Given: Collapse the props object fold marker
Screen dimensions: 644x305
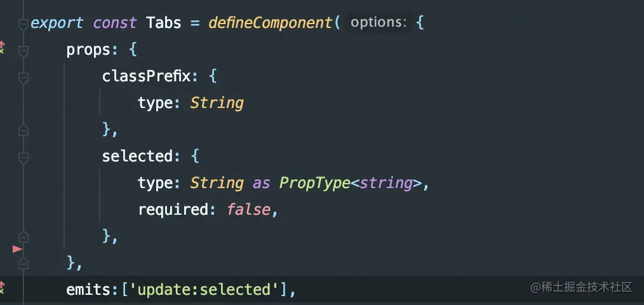Looking at the screenshot, I should pos(23,51).
